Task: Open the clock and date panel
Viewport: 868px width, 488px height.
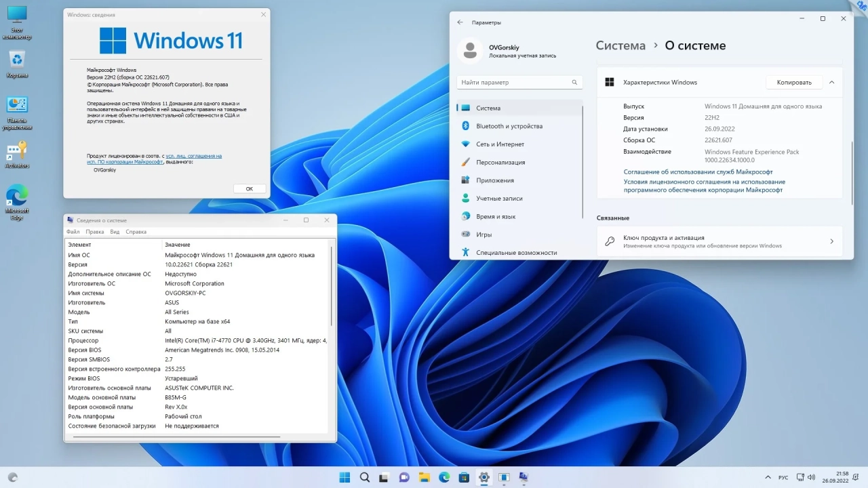Action: click(835, 477)
